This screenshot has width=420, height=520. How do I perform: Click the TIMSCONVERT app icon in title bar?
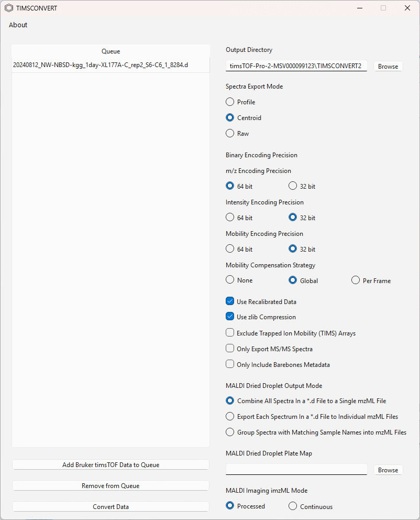click(9, 8)
